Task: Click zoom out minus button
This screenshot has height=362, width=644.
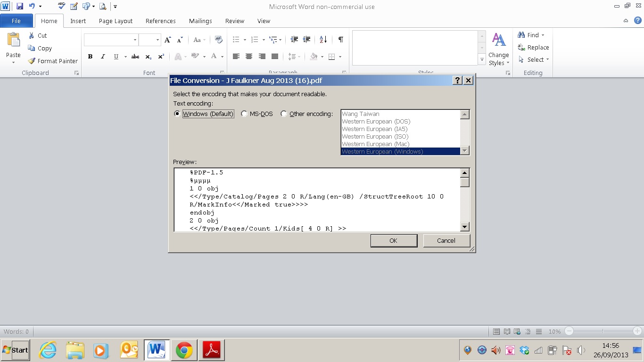Action: (569, 331)
